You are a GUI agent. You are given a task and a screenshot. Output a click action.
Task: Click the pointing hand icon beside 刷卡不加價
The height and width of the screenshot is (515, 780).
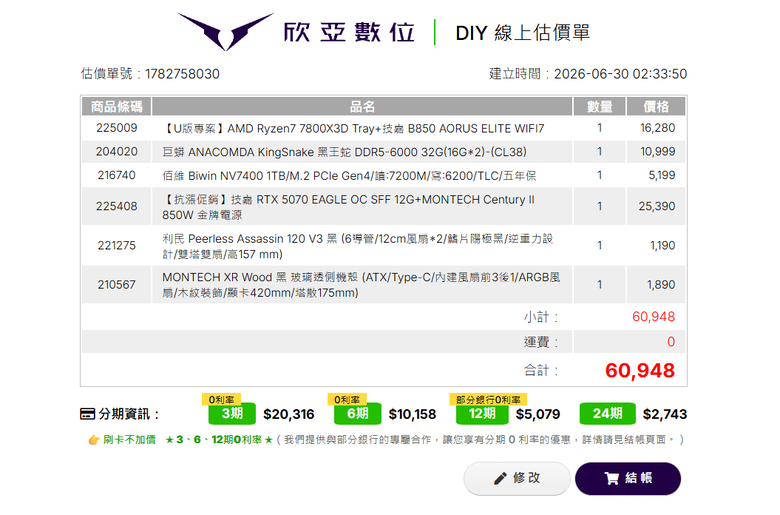coord(94,440)
